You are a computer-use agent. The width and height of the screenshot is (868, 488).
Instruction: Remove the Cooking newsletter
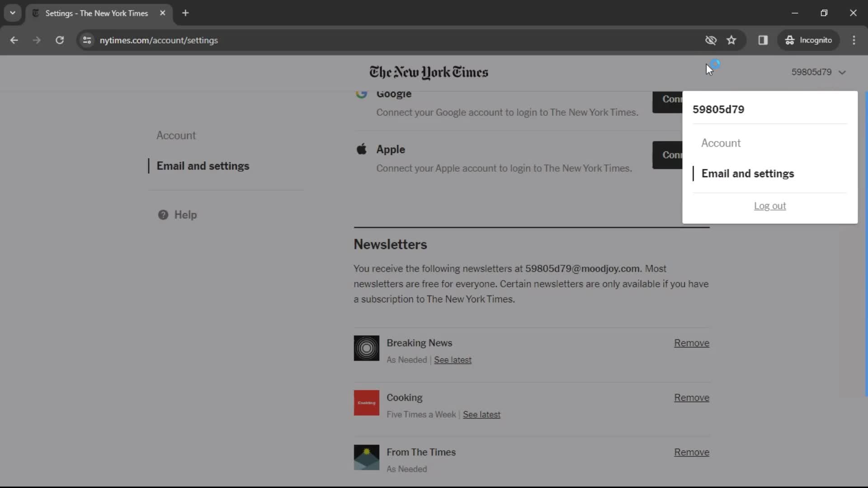pos(692,398)
